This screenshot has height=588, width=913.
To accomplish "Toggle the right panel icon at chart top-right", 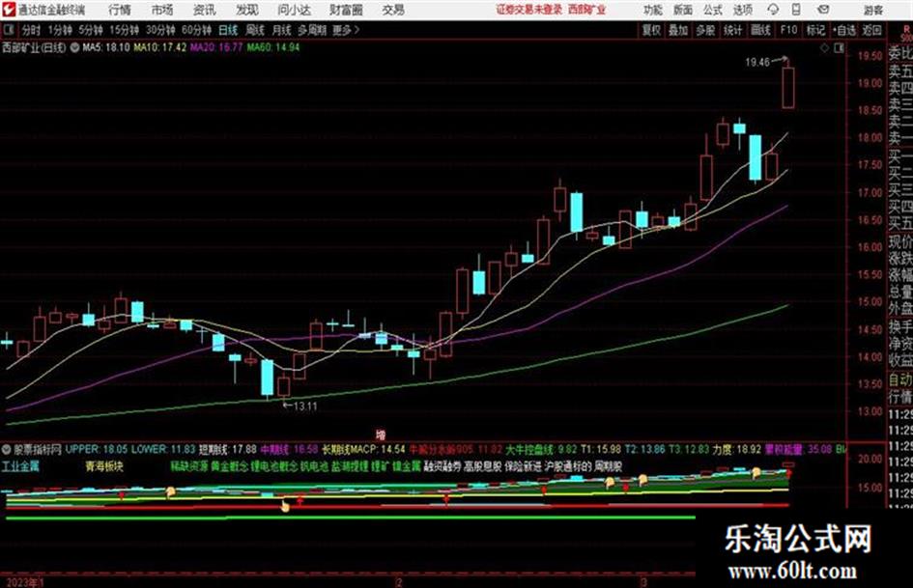I will pos(839,48).
